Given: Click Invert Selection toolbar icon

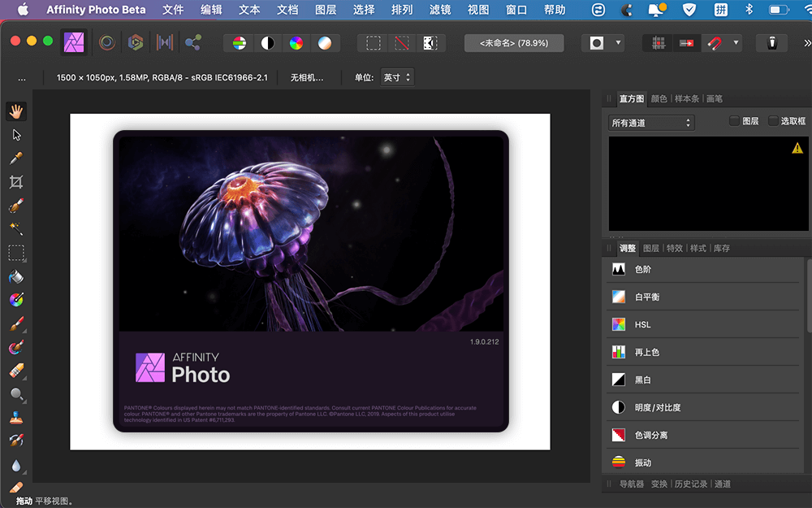Looking at the screenshot, I should click(430, 43).
